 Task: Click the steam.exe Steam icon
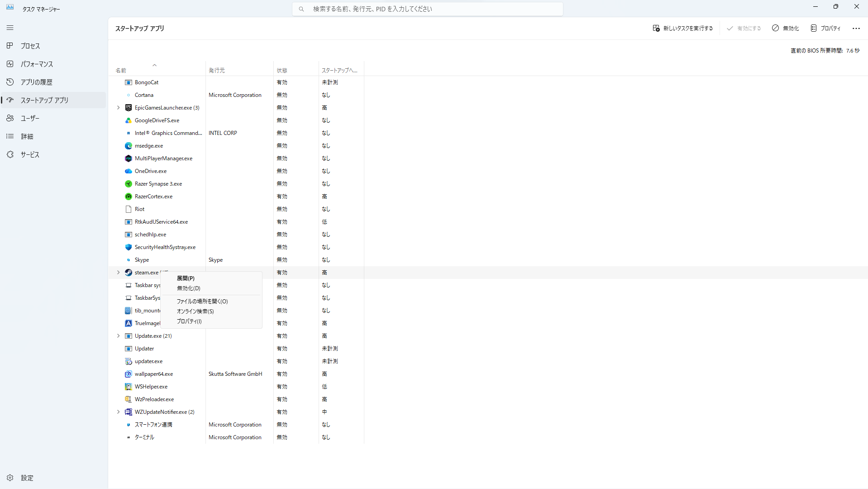click(129, 273)
